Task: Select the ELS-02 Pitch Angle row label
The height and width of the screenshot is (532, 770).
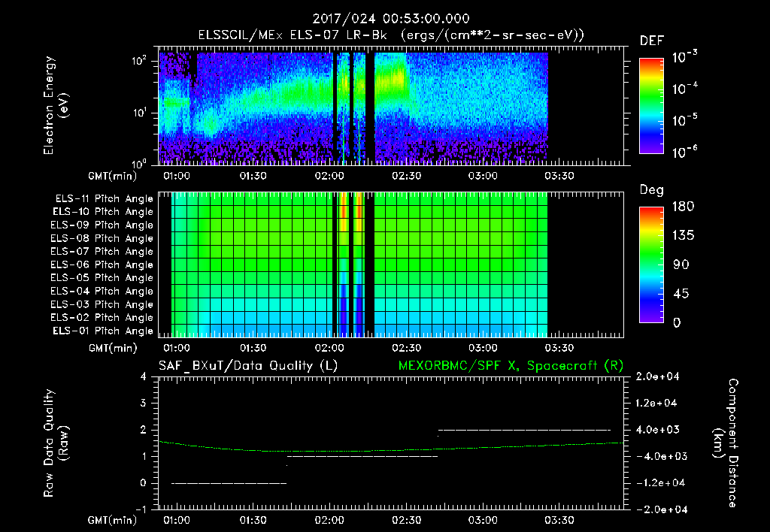Action: pyautogui.click(x=102, y=318)
